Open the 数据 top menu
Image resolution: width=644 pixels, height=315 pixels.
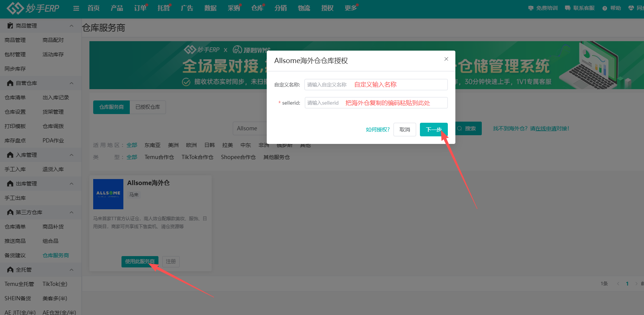[211, 8]
